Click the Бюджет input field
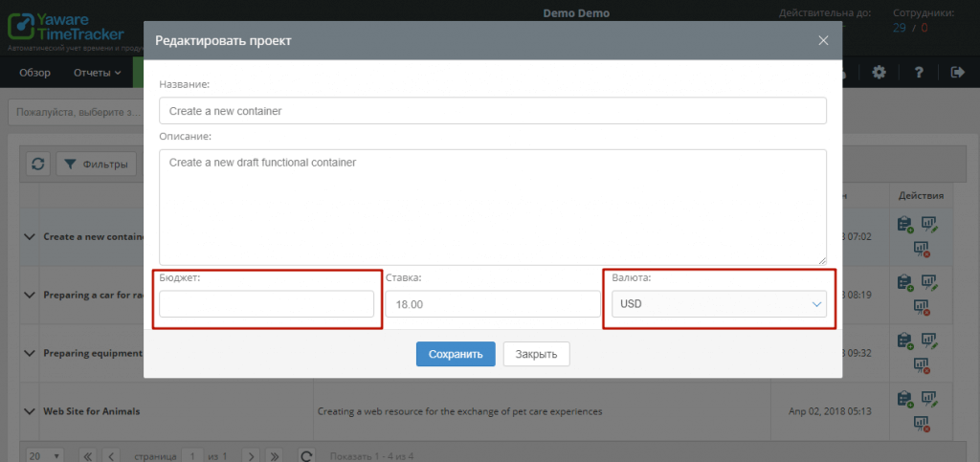The height and width of the screenshot is (462, 980). [x=266, y=304]
